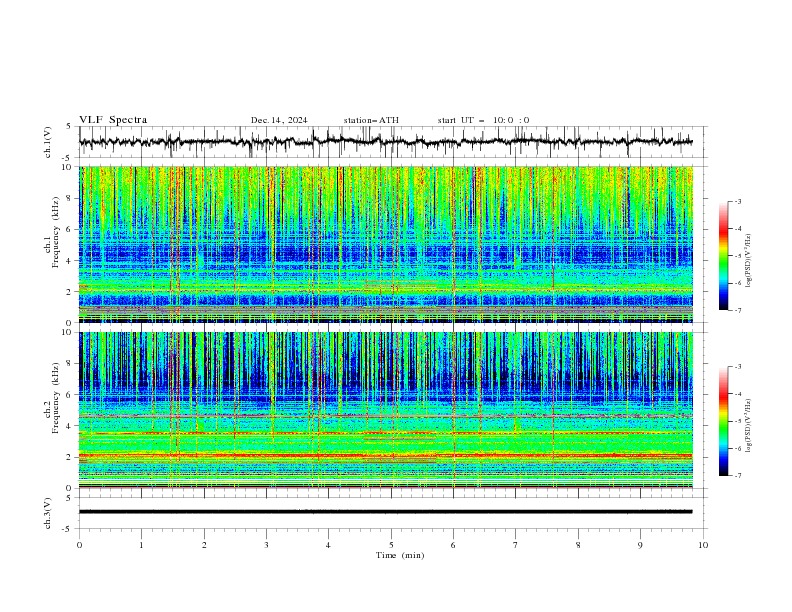Click the ch.3 voltage waveform trace
792x612 pixels.
385,512
